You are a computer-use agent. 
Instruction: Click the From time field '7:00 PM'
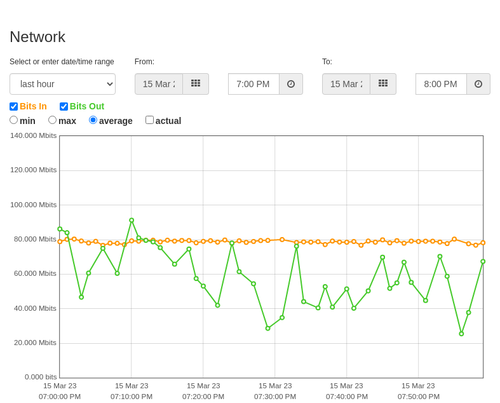(254, 84)
